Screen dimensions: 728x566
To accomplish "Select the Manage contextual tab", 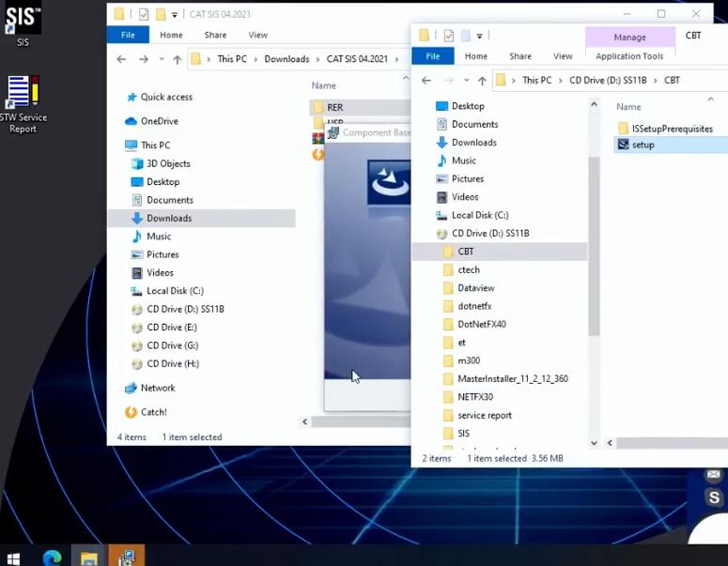I will click(629, 38).
